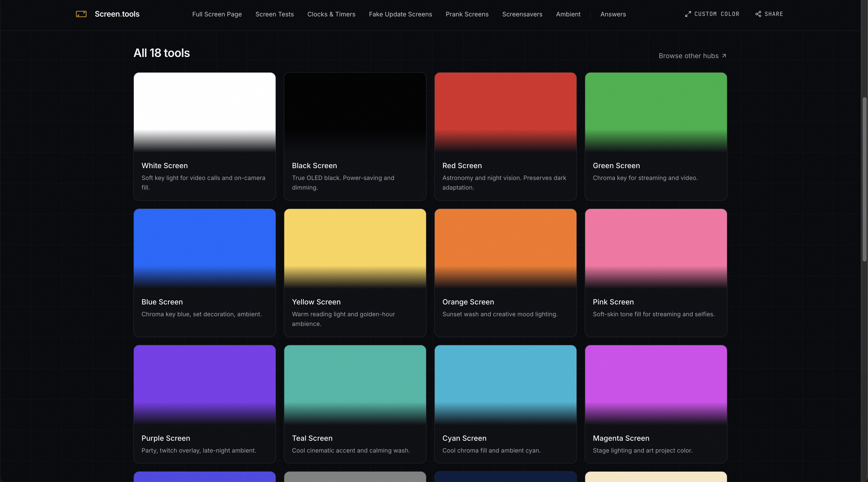Image resolution: width=868 pixels, height=482 pixels.
Task: Open the Purple Screen color preview
Action: pos(204,385)
